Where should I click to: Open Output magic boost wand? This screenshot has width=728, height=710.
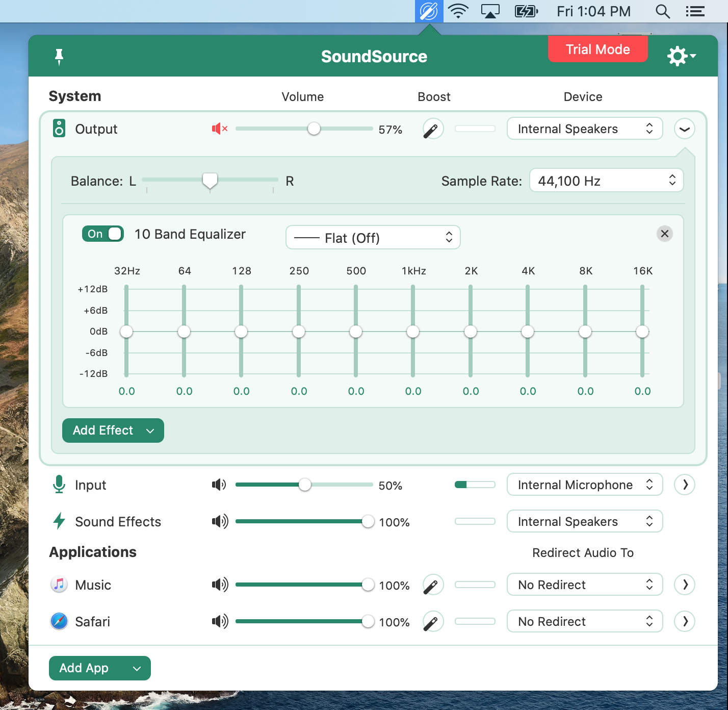[433, 129]
